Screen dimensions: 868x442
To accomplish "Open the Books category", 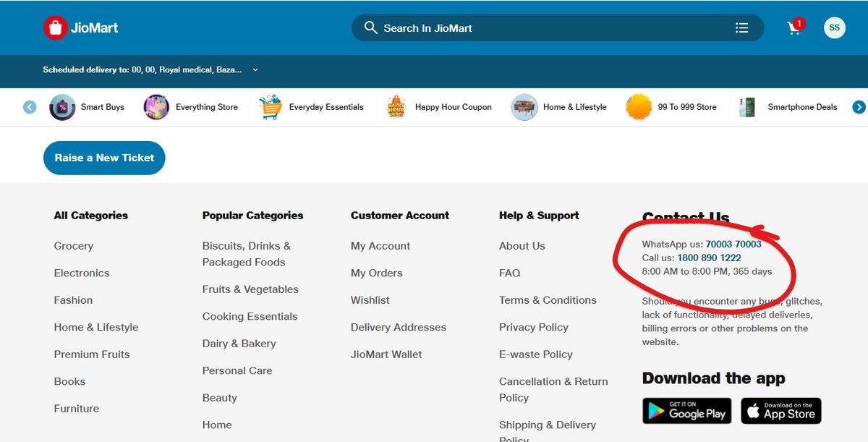I will [69, 381].
